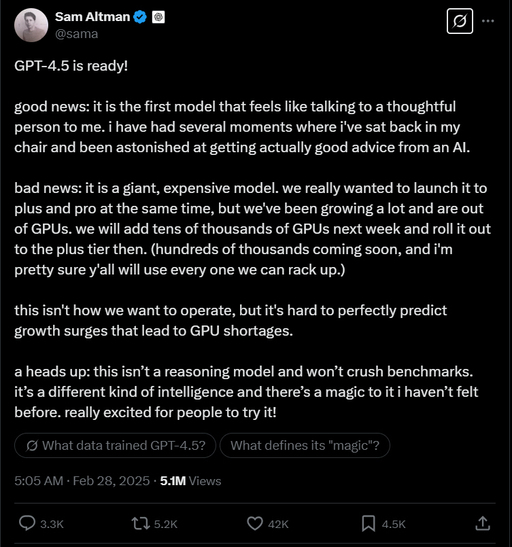512x547 pixels.
Task: Ask Grok "What data trained GPT-4.5?"
Action: point(115,445)
